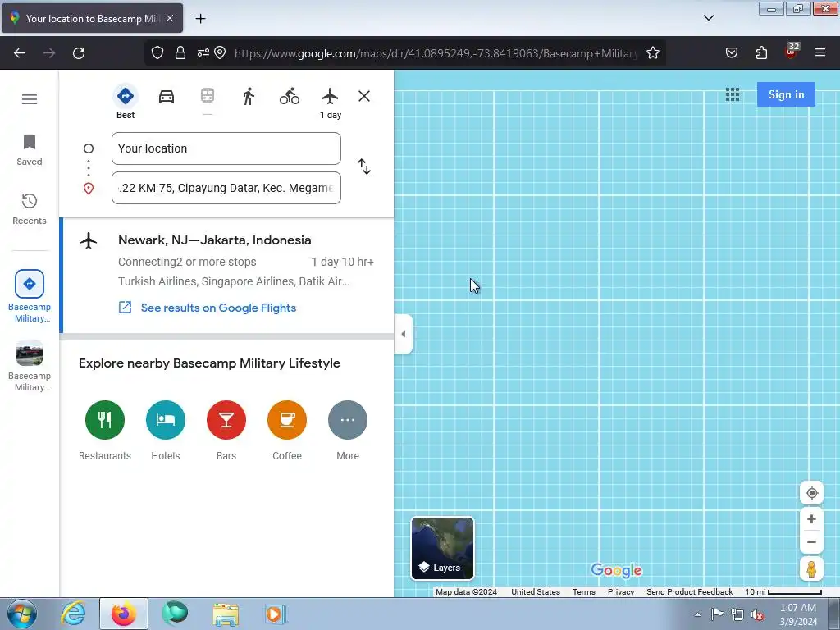Open Windows Explorer folder on taskbar
This screenshot has height=630, width=840.
click(226, 614)
